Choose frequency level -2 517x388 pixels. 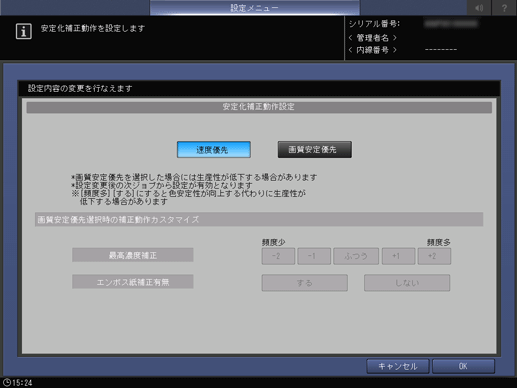278,256
